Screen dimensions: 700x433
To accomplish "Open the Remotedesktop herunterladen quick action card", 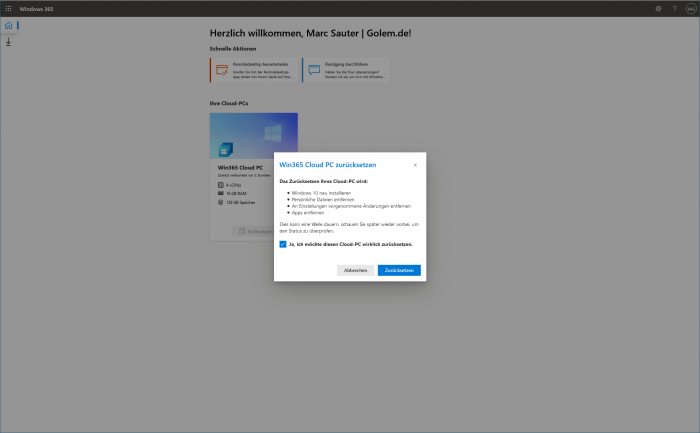I will (254, 70).
